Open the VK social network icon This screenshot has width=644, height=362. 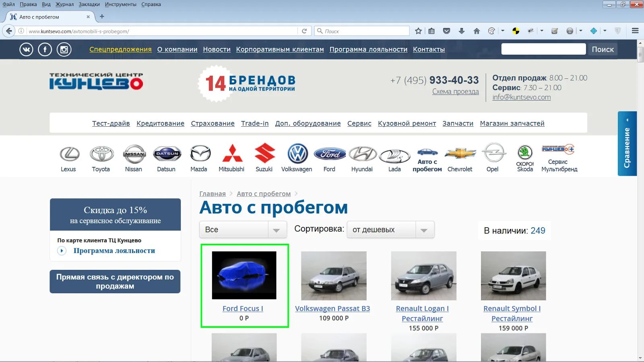point(26,49)
